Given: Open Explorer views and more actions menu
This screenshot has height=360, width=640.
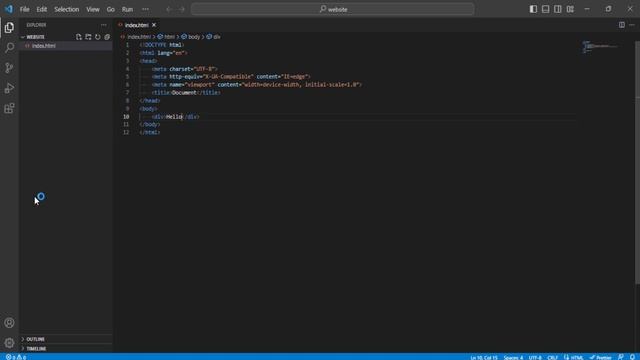Looking at the screenshot, I should [x=104, y=25].
